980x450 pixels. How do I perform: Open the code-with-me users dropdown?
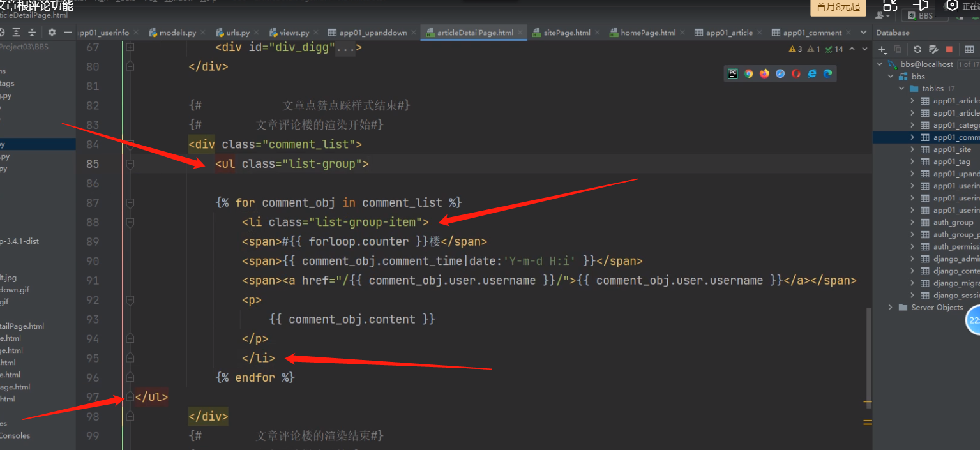pos(884,15)
